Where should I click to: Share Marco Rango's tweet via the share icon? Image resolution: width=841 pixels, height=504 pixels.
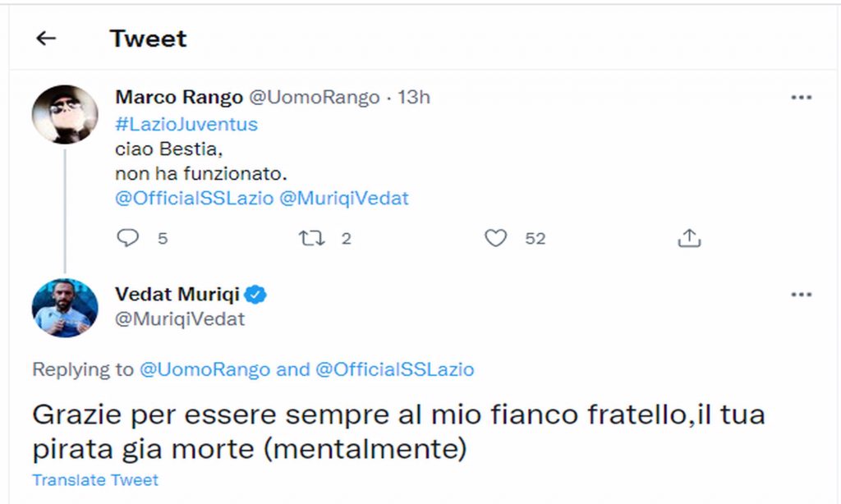click(x=690, y=238)
